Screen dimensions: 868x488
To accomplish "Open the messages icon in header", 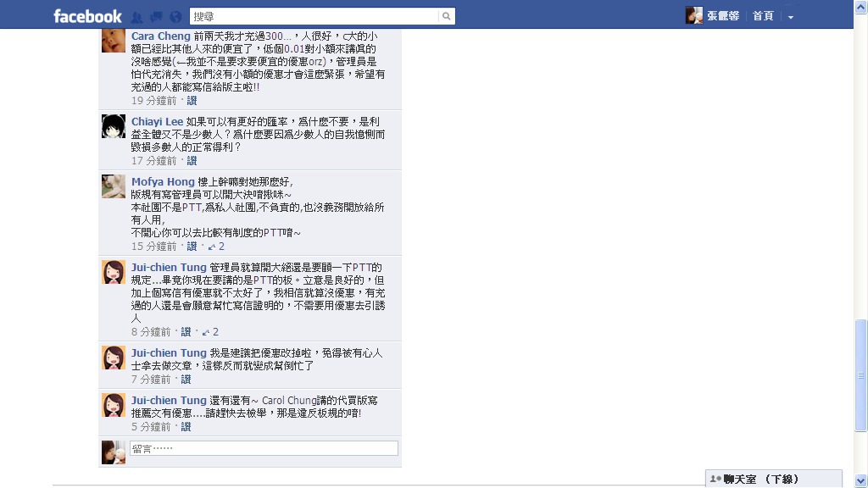I will pos(156,17).
